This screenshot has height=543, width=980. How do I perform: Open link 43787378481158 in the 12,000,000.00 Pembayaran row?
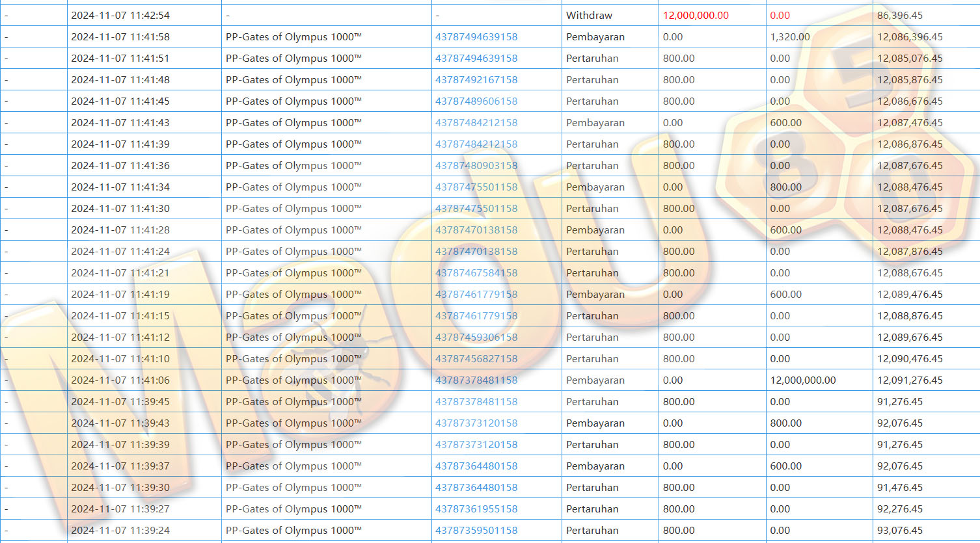click(476, 380)
